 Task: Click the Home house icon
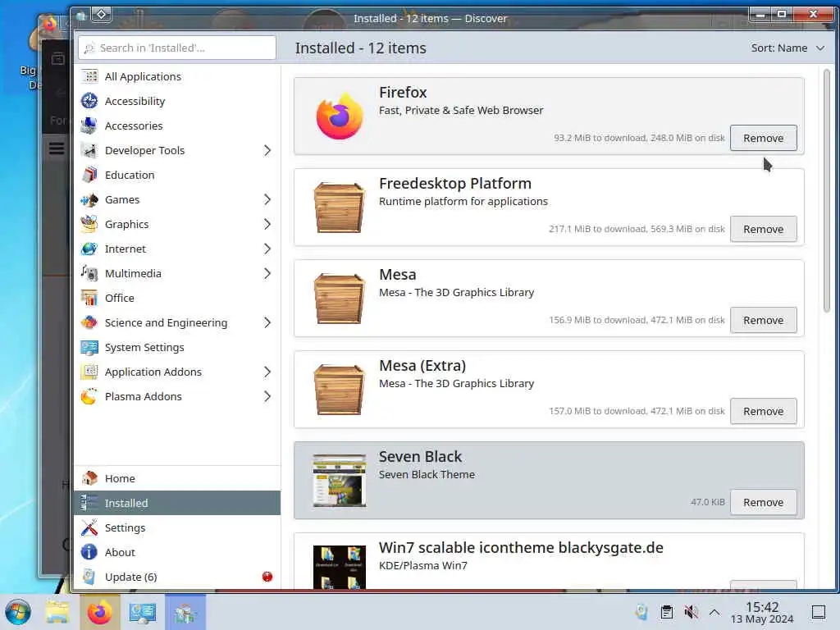[89, 478]
